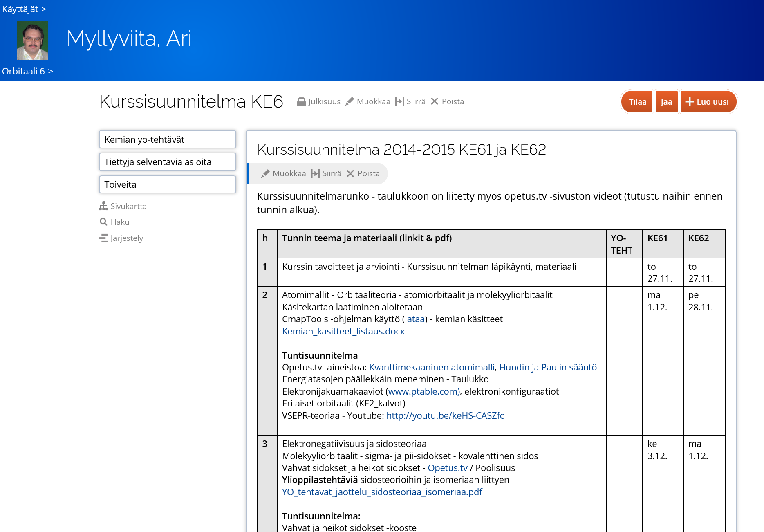Click Poista label next to Kurssisuunnitelma KE6
Screen dimensions: 764x532
tap(453, 101)
